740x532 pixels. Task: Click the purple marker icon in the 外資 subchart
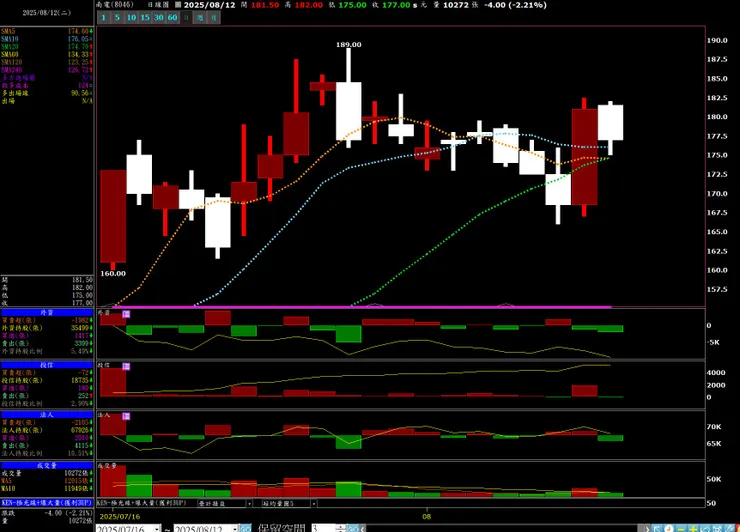pos(126,314)
